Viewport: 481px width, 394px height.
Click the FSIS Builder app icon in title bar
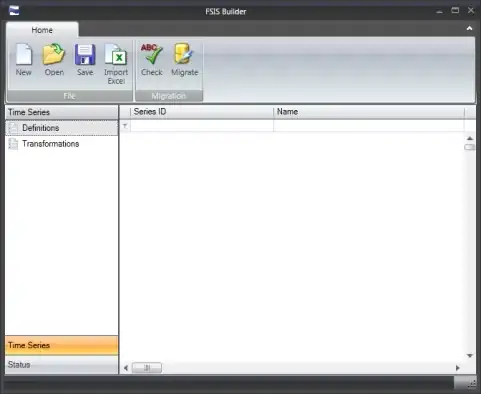coord(14,11)
